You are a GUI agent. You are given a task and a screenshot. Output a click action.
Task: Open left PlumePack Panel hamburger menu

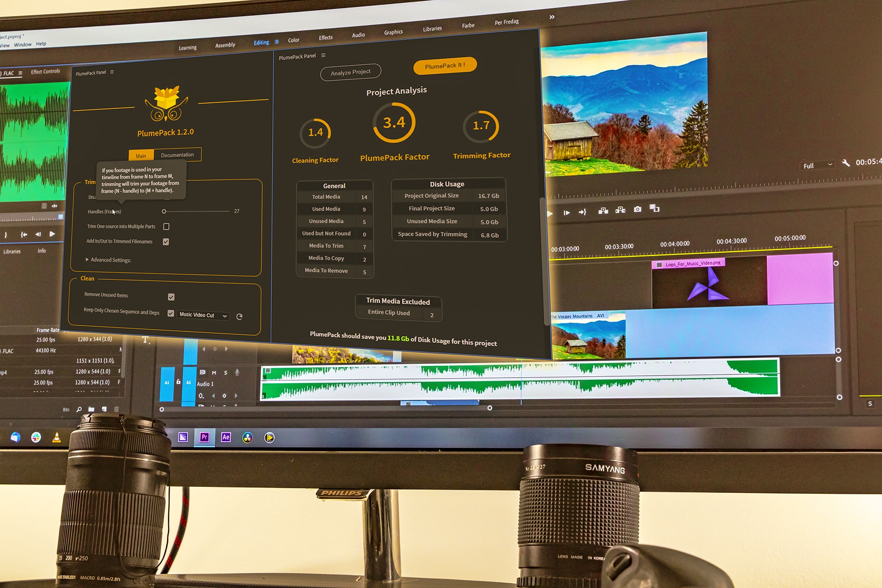[x=112, y=72]
